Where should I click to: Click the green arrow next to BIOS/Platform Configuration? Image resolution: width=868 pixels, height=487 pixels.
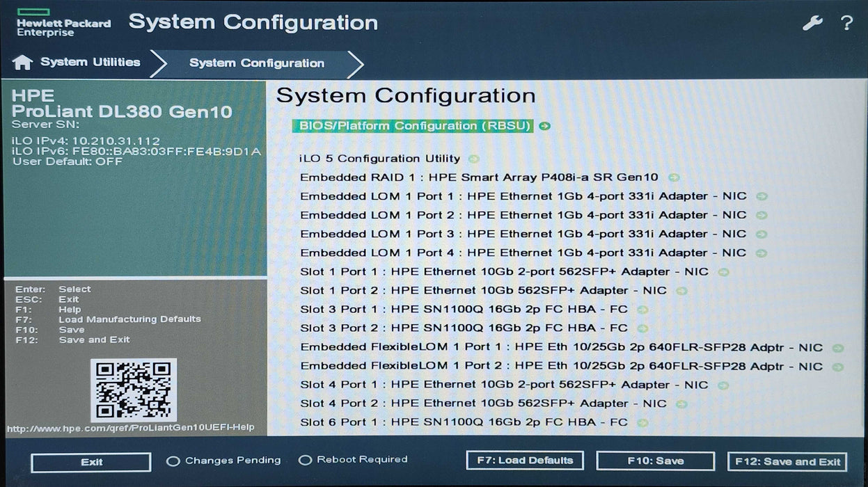544,126
